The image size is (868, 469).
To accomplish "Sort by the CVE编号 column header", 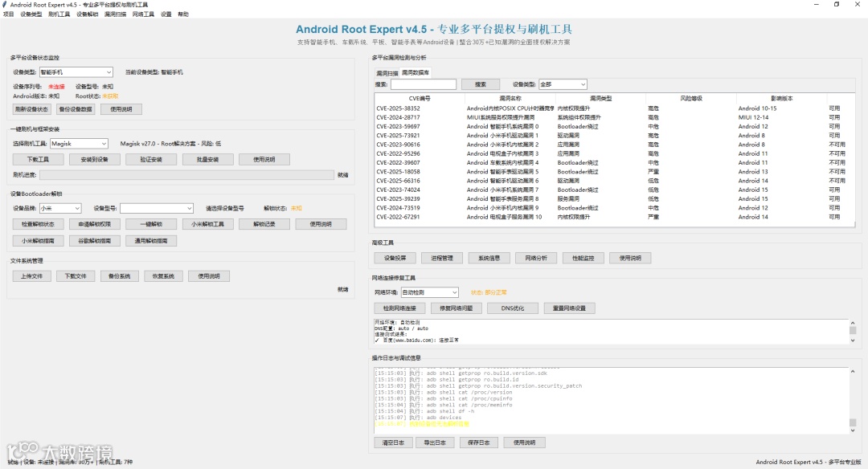I will [419, 99].
